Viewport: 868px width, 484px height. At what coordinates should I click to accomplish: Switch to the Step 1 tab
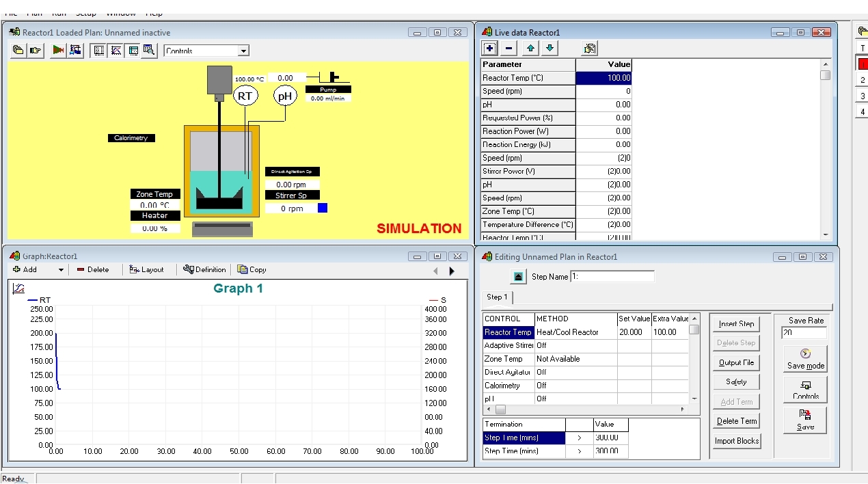[x=497, y=297]
